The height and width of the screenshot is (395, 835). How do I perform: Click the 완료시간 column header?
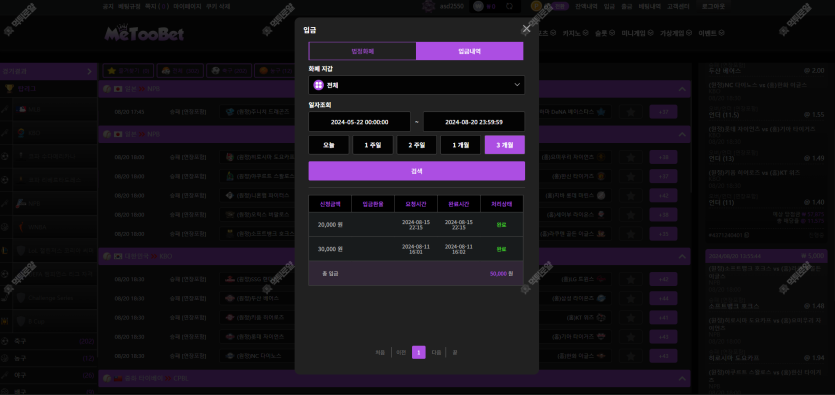pyautogui.click(x=459, y=204)
